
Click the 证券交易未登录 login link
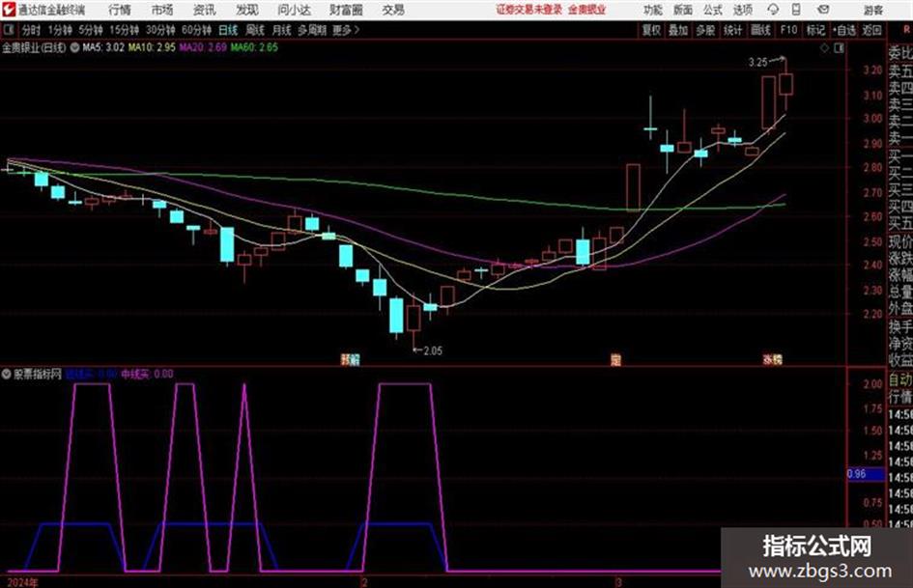[529, 10]
